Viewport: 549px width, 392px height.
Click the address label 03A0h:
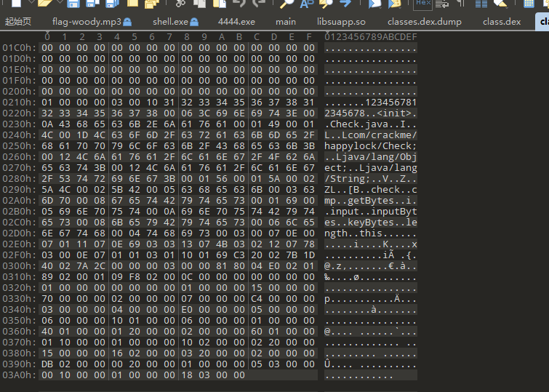pos(19,375)
